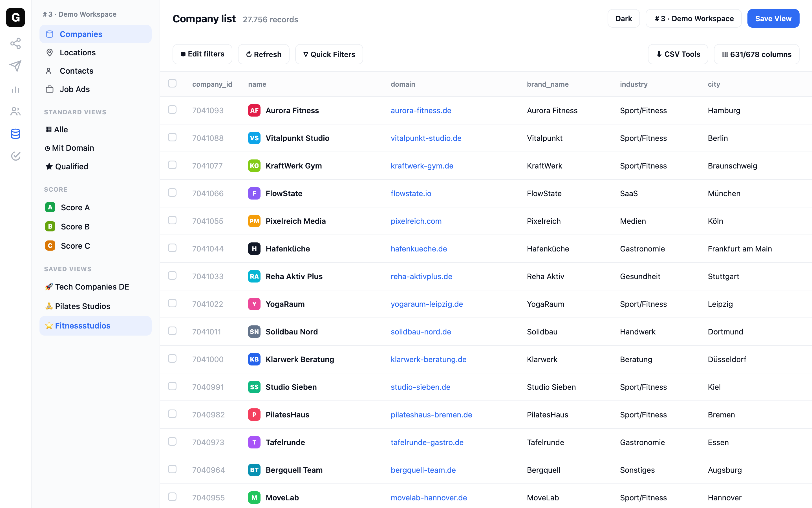
Task: Click the green Score A badge icon
Action: (50, 207)
